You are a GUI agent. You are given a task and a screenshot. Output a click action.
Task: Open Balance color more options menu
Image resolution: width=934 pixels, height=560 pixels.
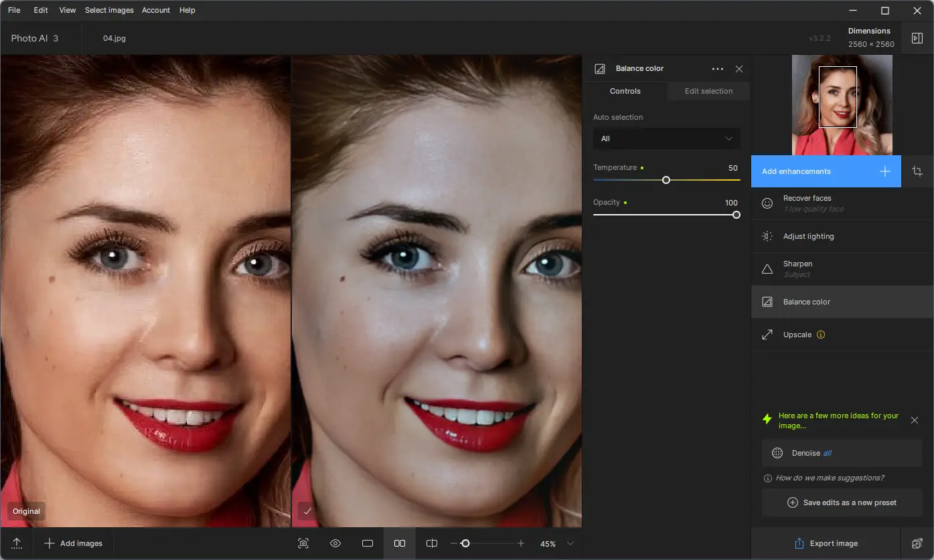[718, 69]
